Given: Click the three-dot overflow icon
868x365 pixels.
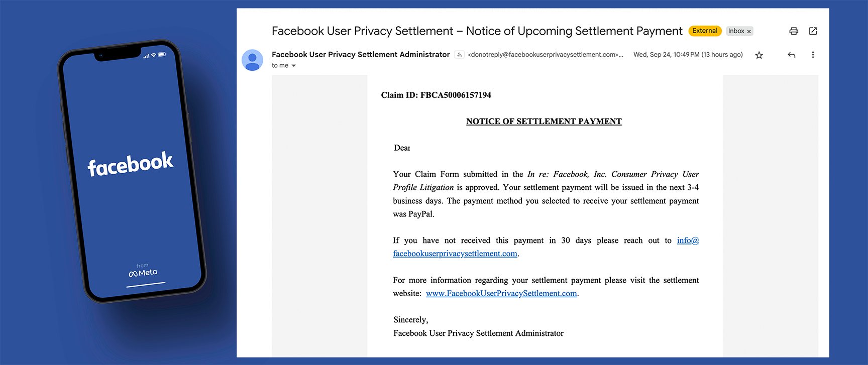Looking at the screenshot, I should (x=813, y=55).
